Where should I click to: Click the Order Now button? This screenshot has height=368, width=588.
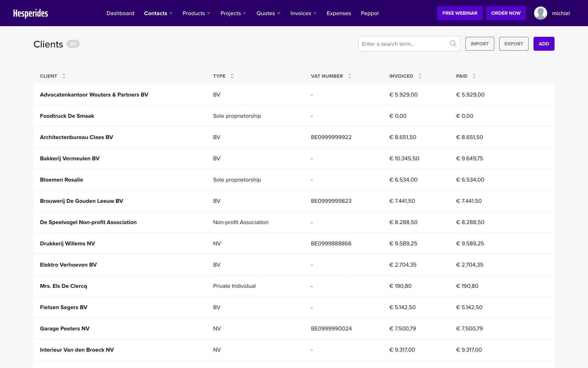tap(506, 13)
